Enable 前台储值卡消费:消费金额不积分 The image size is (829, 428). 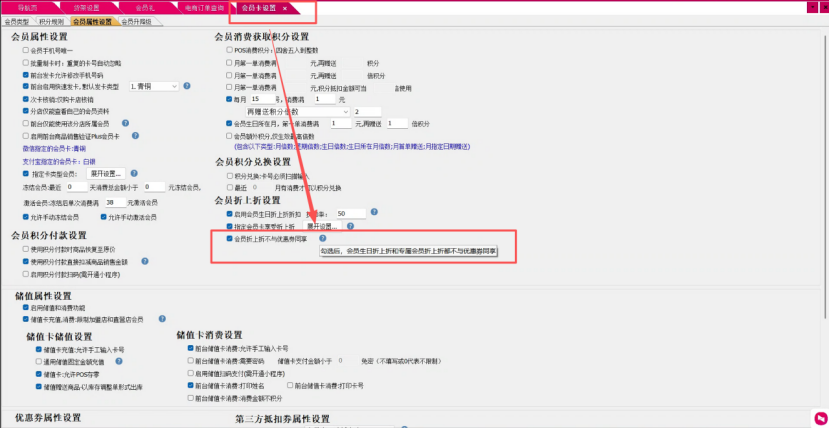coord(190,398)
